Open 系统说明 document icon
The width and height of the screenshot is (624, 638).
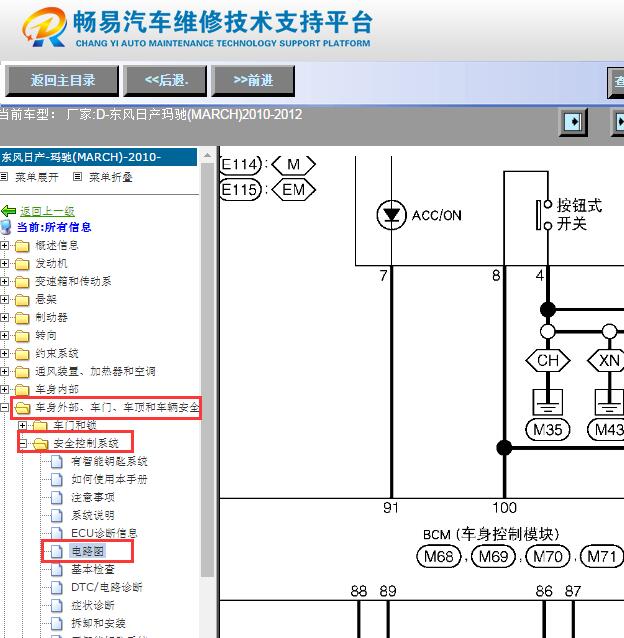click(57, 515)
